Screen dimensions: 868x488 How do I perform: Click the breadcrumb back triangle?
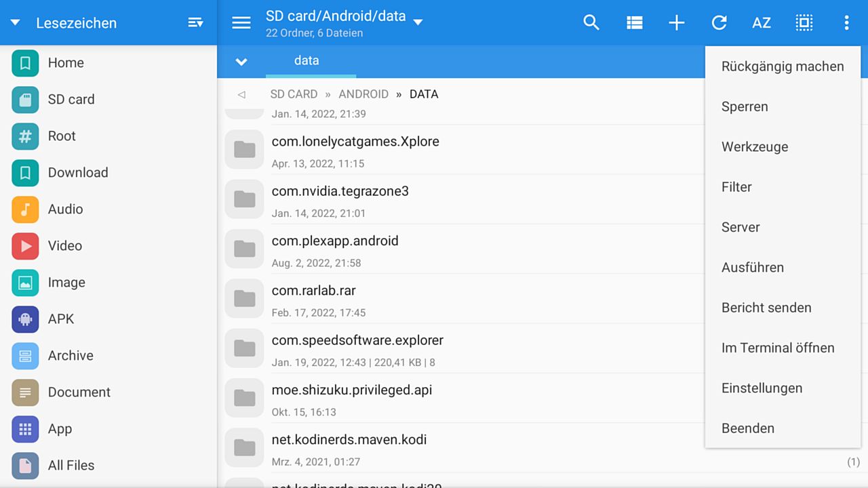click(x=241, y=94)
